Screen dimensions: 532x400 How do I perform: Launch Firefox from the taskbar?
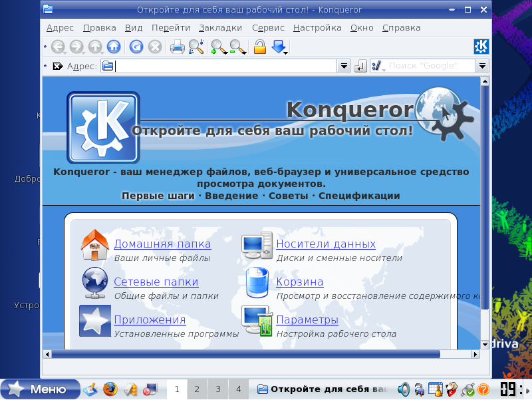click(110, 389)
